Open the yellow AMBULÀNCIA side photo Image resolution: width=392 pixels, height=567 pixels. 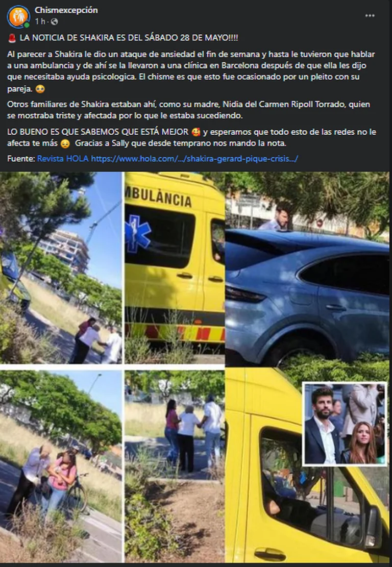click(x=175, y=268)
